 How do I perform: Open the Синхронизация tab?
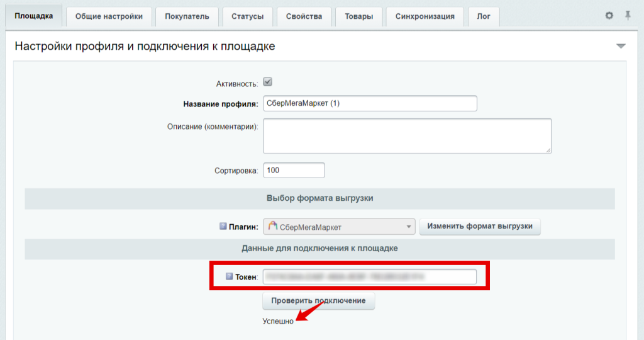tap(425, 16)
